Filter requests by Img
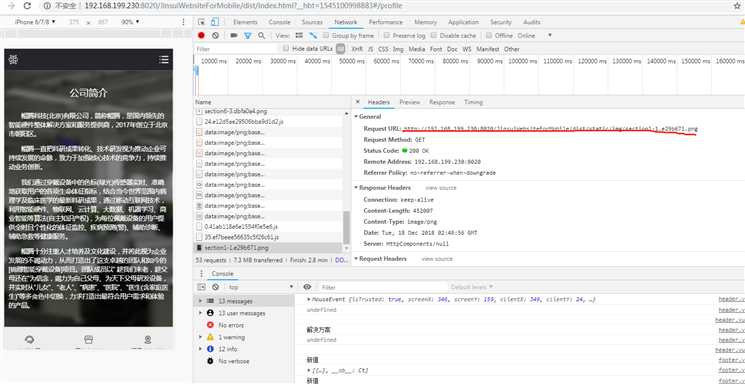The height and width of the screenshot is (384, 745). (398, 49)
